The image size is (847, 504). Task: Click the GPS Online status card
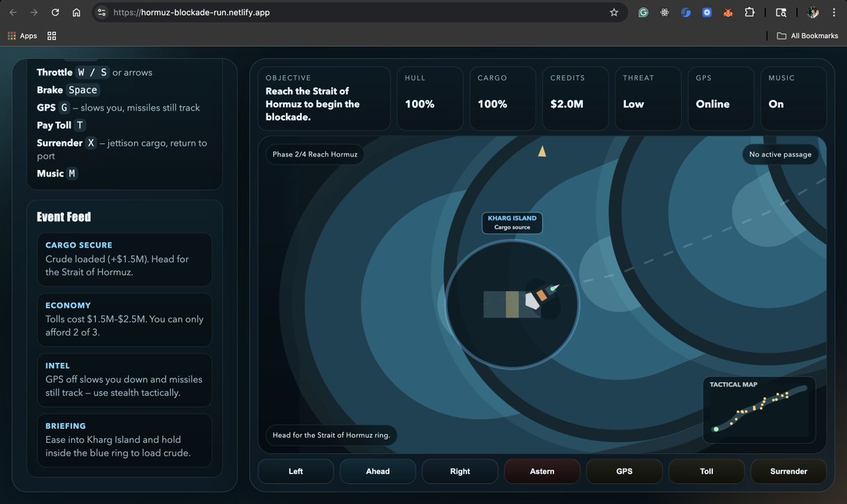click(x=721, y=98)
